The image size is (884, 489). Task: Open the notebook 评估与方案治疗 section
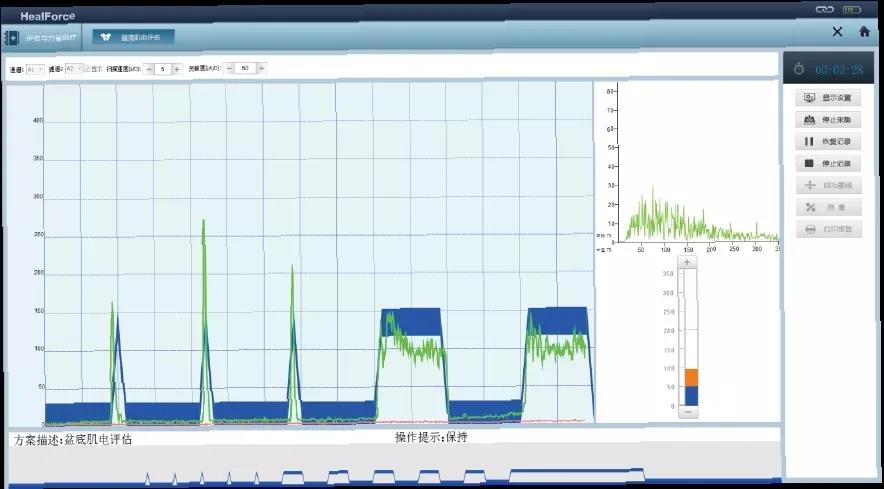[x=41, y=38]
